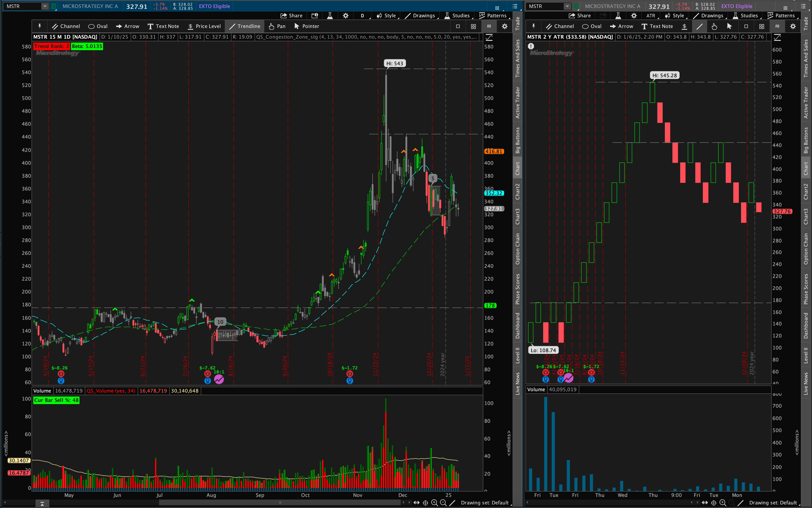Click the left chart horizontal scrollbar
Screen dimensions: 812x508
(280, 503)
